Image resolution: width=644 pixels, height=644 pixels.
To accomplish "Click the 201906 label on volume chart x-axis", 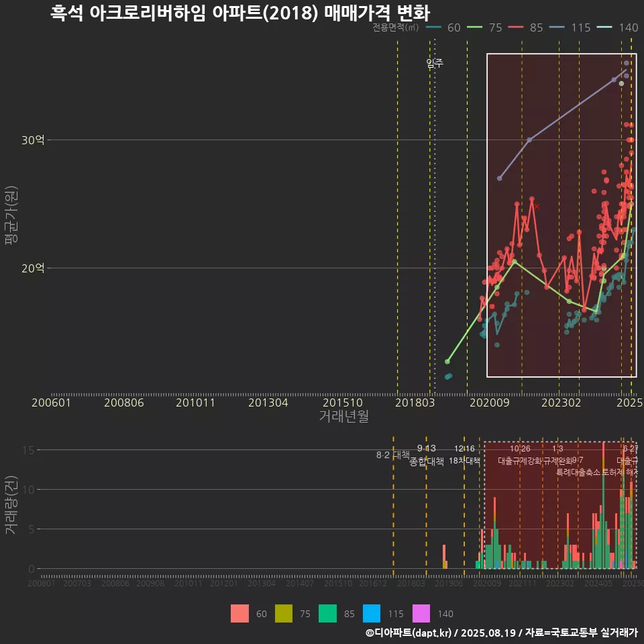I will pyautogui.click(x=449, y=583).
